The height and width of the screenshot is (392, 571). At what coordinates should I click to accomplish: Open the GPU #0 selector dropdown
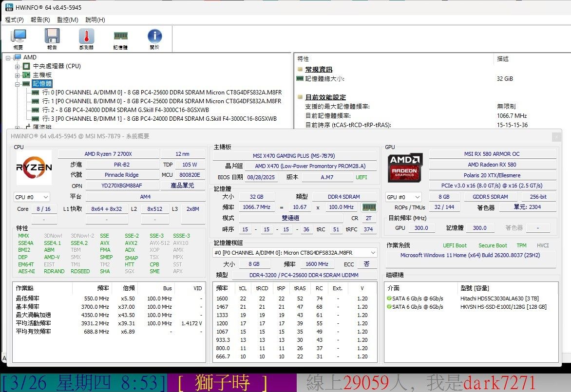(403, 197)
